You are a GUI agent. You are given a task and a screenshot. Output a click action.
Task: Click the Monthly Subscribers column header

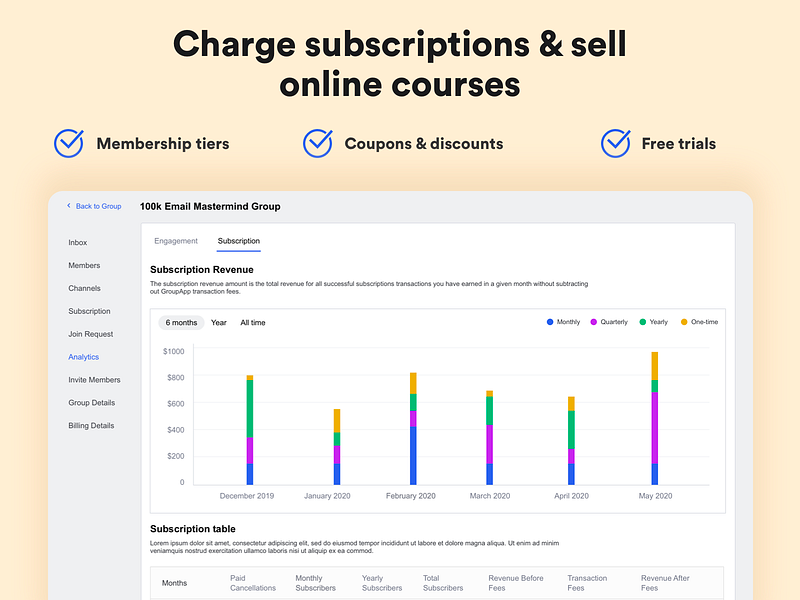coord(315,583)
